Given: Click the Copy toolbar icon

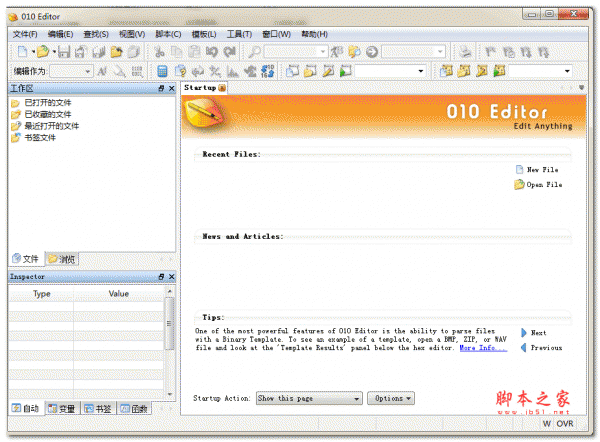Looking at the screenshot, I should [176, 52].
